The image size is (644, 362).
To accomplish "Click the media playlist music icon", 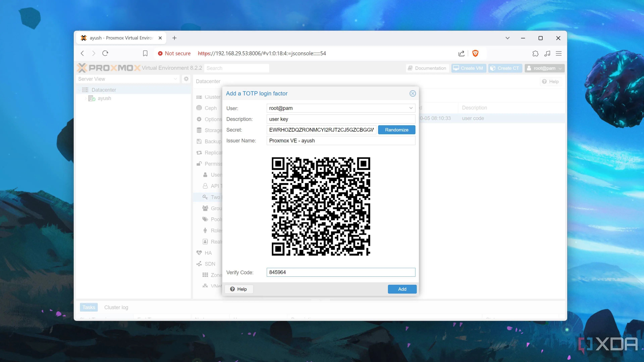I will point(547,53).
